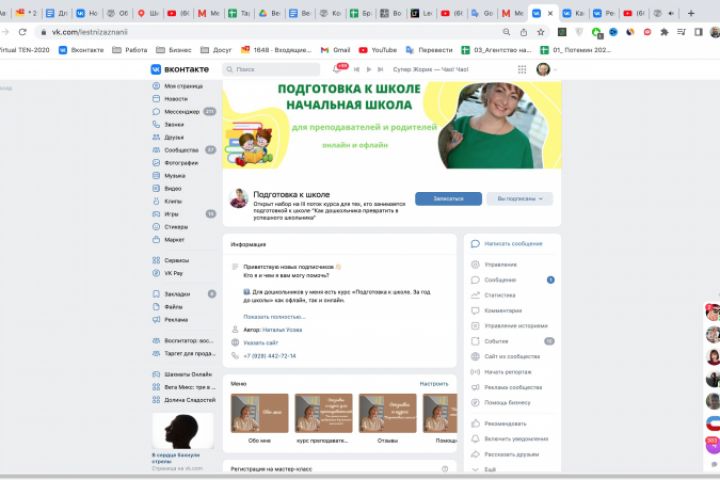
Task: Click the ВКонтакте logo
Action: click(180, 69)
